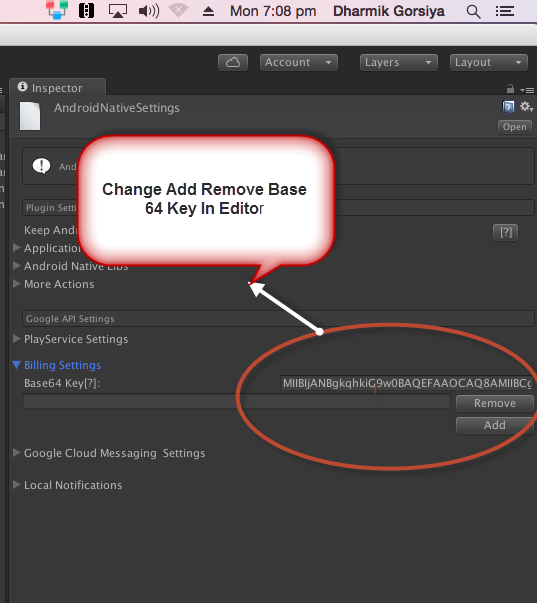Click the Wi-Fi status icon
537x603 pixels.
[x=178, y=10]
